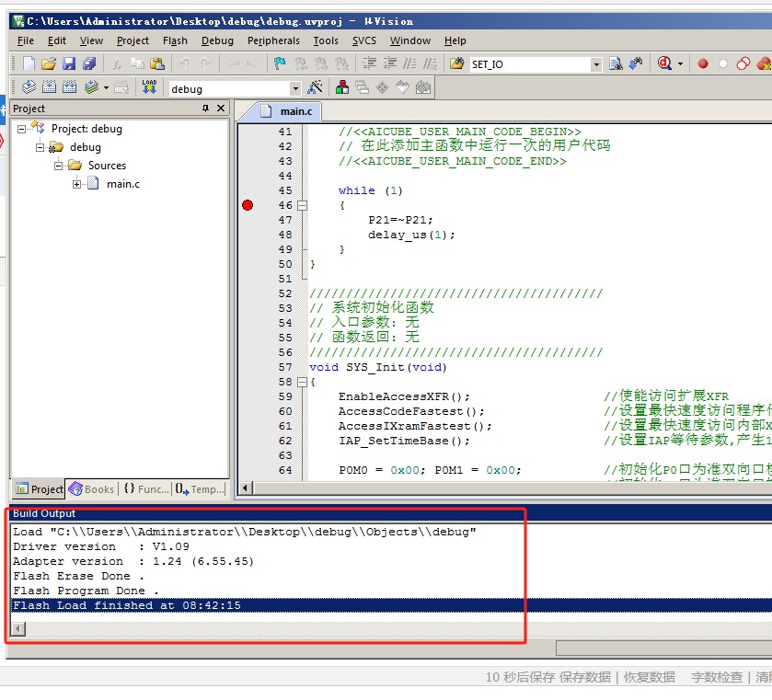Open the dropdown arrow beside Batch Build
Screen dimensions: 772x700
[106, 88]
